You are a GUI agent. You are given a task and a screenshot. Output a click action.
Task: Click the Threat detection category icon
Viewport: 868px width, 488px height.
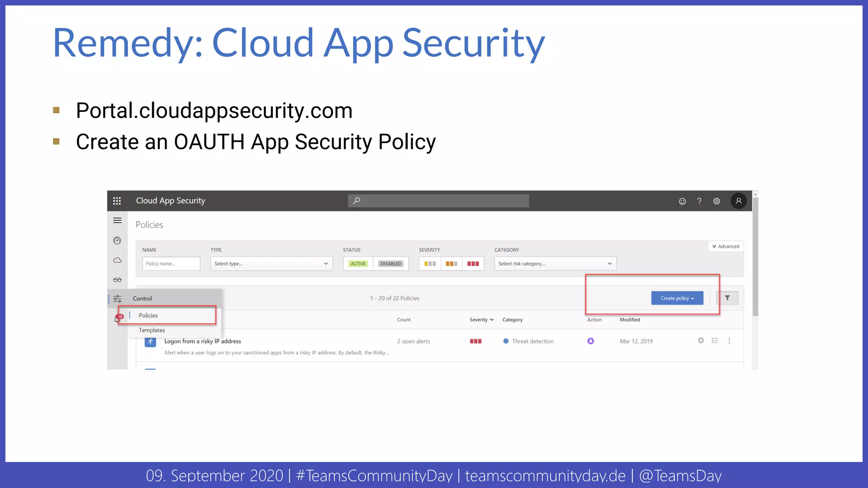click(x=506, y=341)
